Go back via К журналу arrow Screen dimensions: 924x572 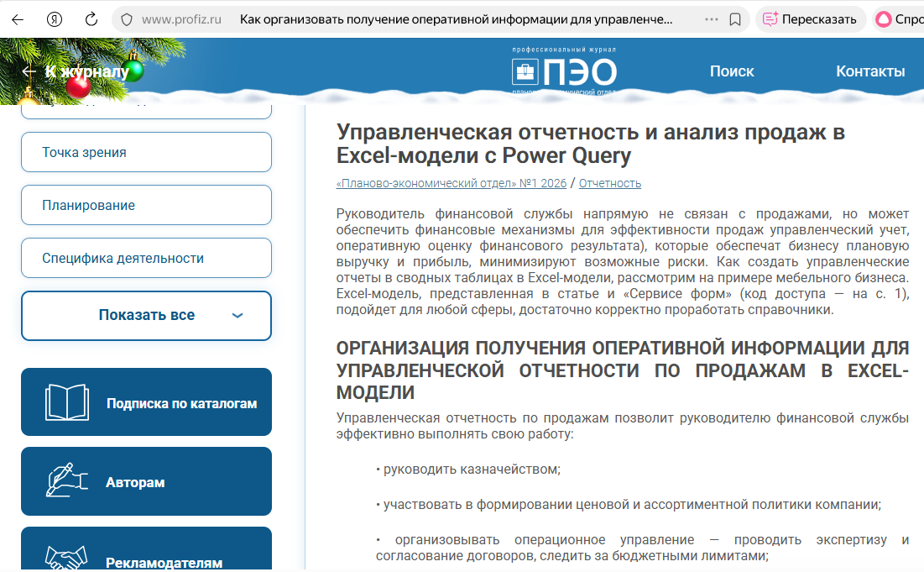[29, 71]
